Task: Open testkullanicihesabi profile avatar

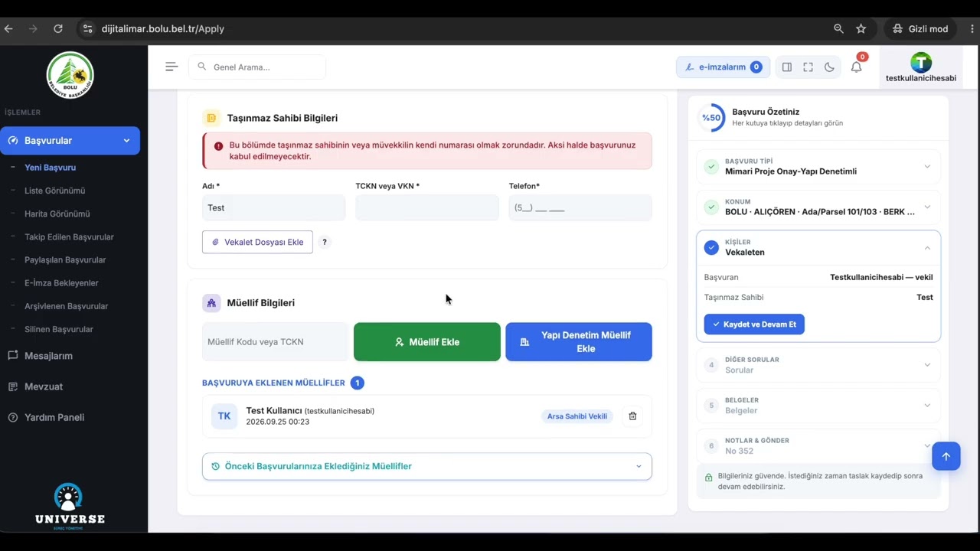Action: coord(921,62)
